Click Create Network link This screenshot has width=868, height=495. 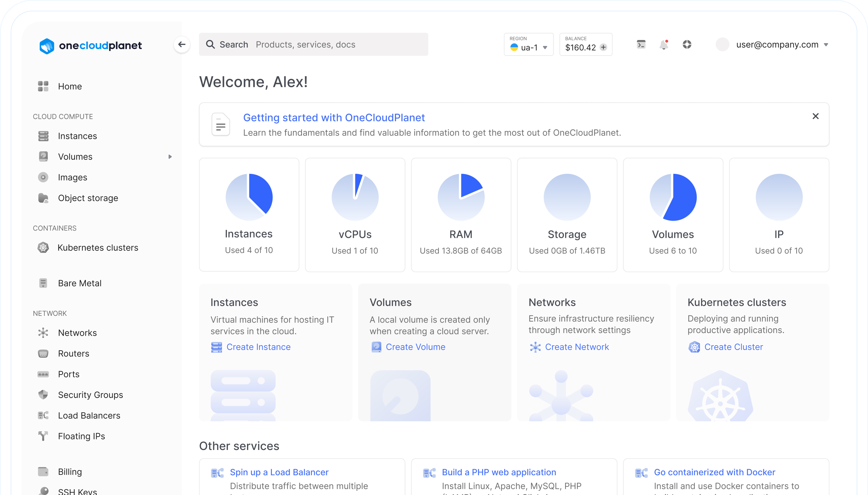(x=577, y=347)
